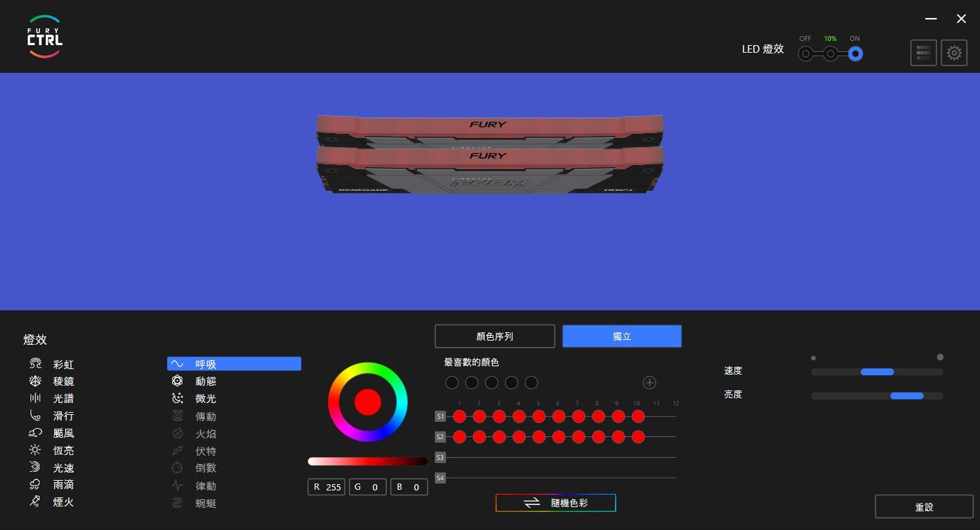Select LED 10 on S2 row
The height and width of the screenshot is (530, 980).
(639, 437)
